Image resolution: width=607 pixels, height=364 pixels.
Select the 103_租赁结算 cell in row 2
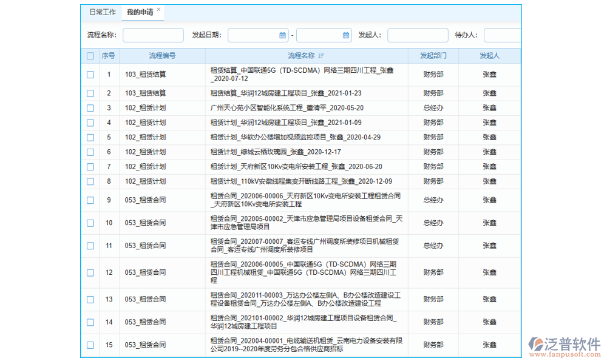145,93
